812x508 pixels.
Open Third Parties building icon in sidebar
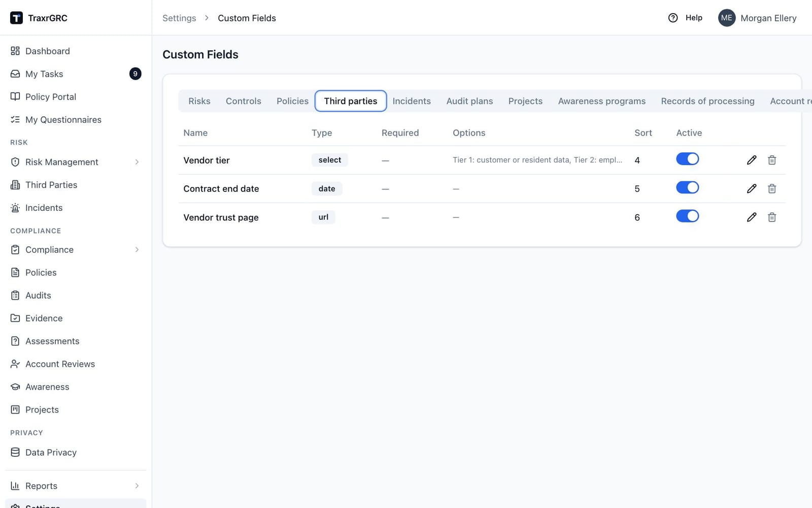pyautogui.click(x=15, y=185)
